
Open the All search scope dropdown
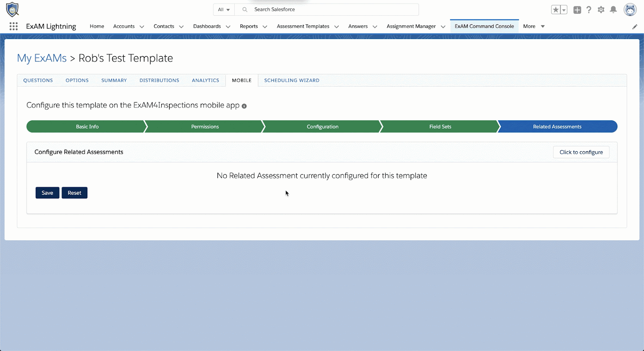click(x=224, y=10)
